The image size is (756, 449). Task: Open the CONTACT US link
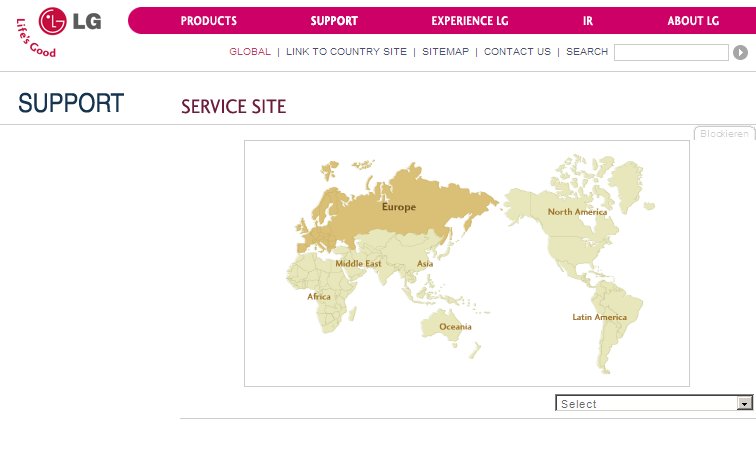coord(517,52)
